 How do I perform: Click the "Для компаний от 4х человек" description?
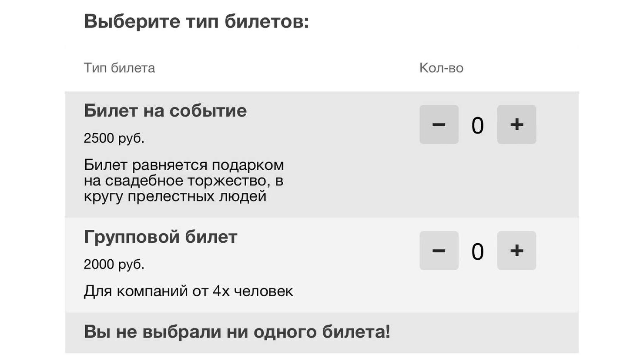[x=189, y=291]
